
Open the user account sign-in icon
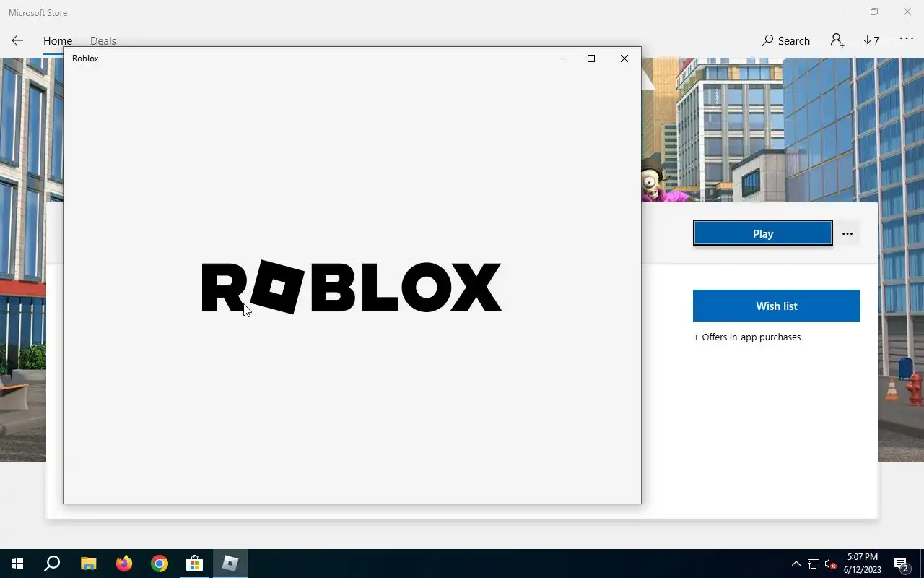(837, 40)
